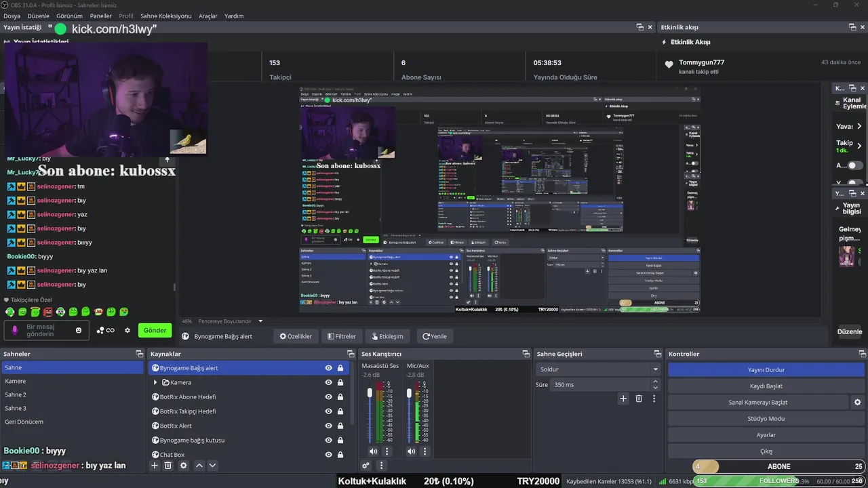Click the Kaydı Başlat button
Screen dimensions: 868x488
click(766, 386)
